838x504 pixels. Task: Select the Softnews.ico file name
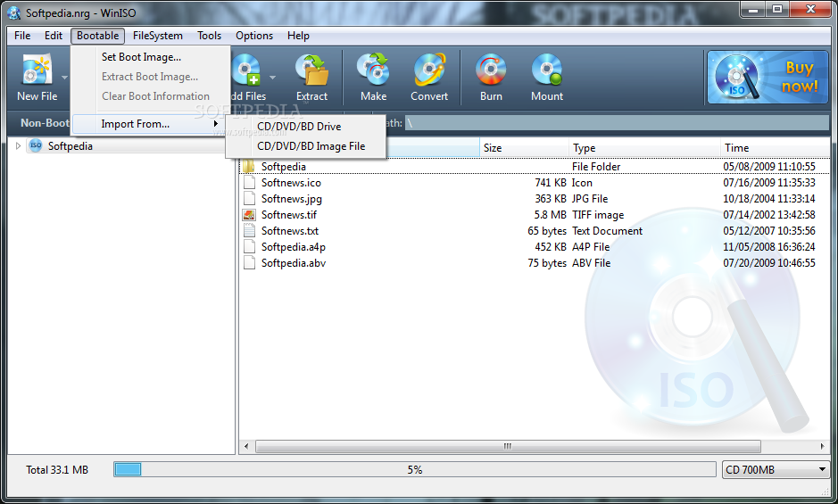click(291, 183)
